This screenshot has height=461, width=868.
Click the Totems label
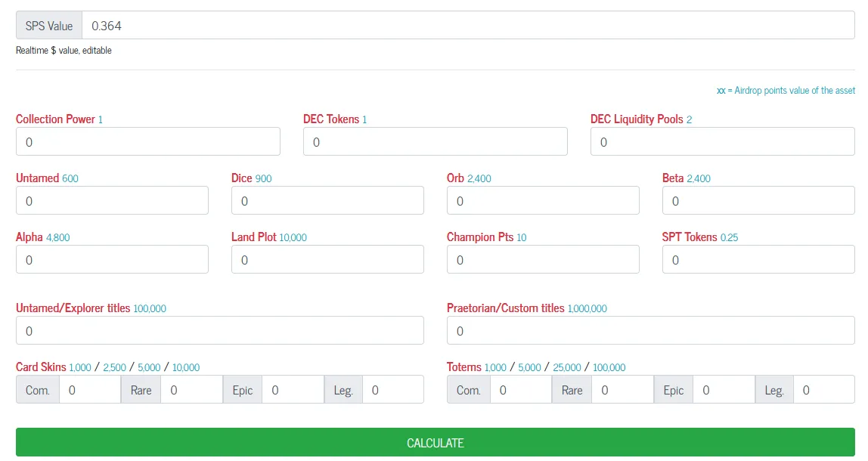464,367
